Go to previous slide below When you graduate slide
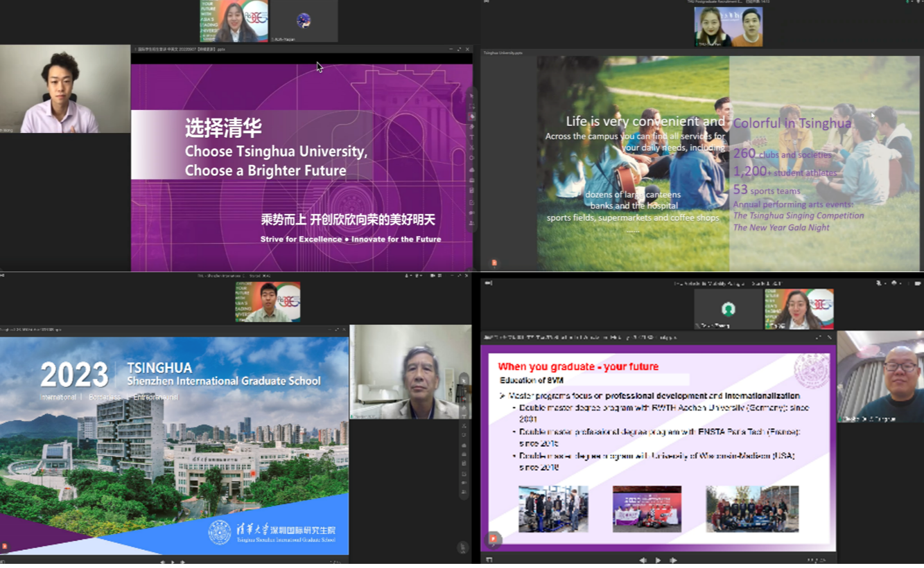This screenshot has height=568, width=924. [x=643, y=560]
